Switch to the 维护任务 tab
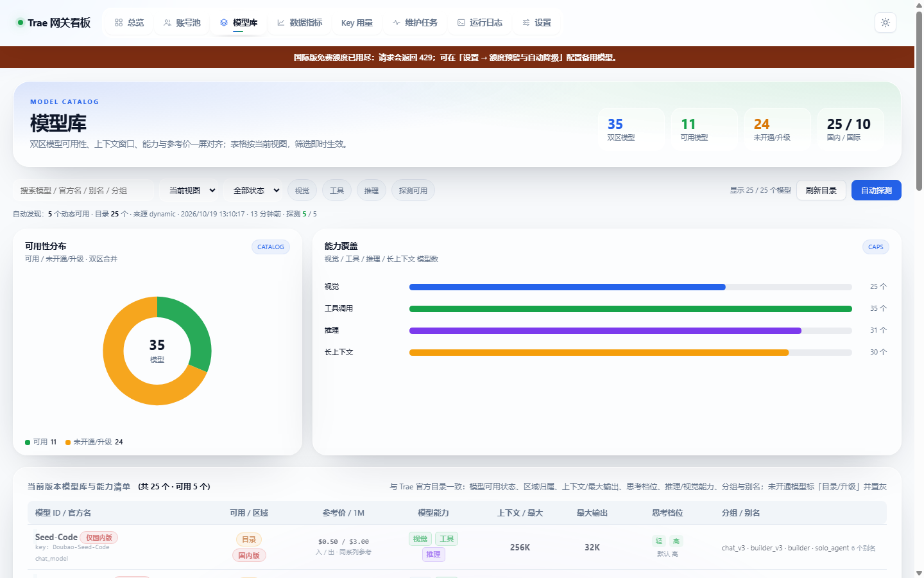 tap(415, 22)
